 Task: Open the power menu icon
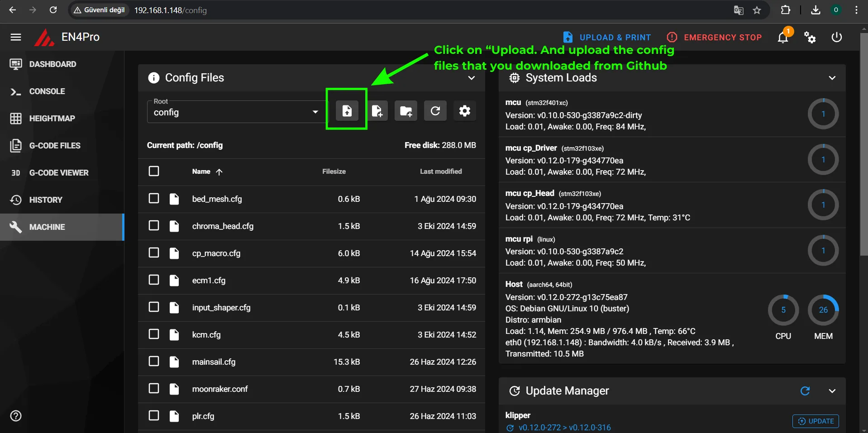pos(836,37)
